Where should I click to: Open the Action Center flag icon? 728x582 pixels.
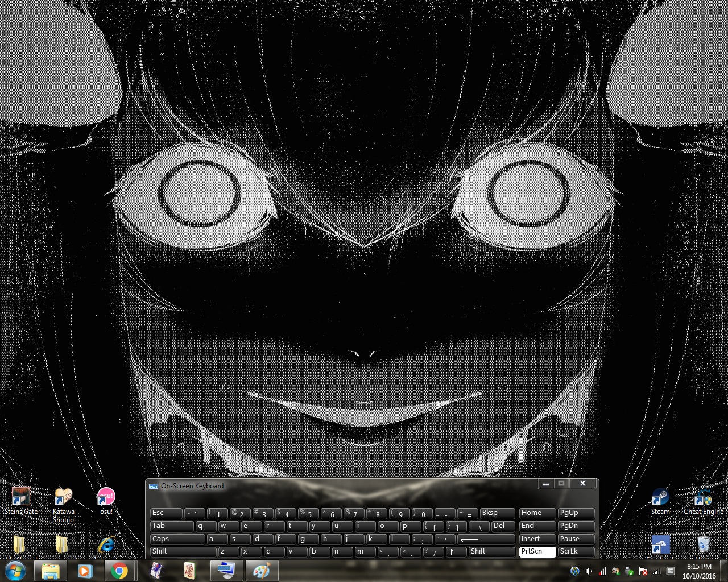tap(643, 571)
